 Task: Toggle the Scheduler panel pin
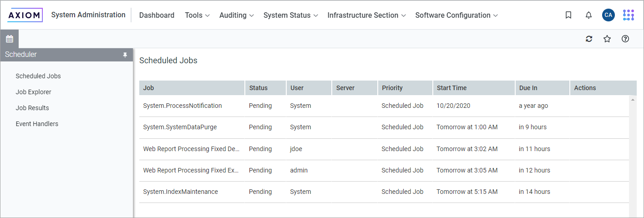pyautogui.click(x=125, y=55)
